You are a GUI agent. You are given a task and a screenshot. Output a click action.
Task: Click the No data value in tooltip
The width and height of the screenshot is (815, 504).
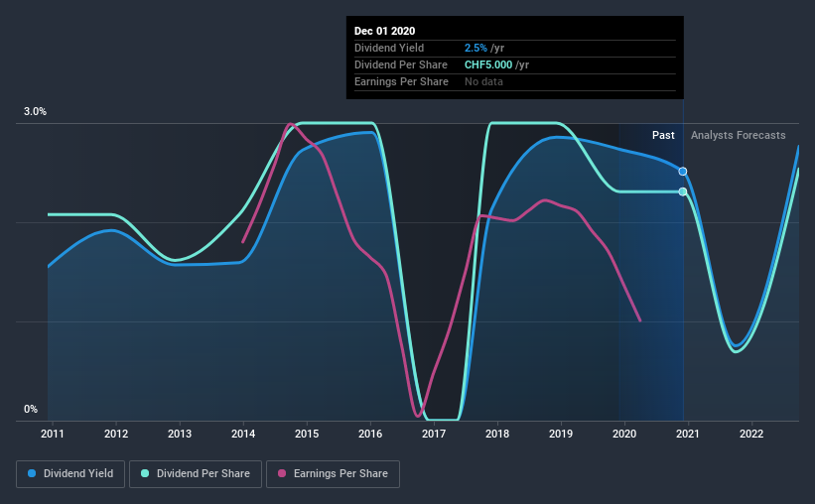click(x=483, y=81)
